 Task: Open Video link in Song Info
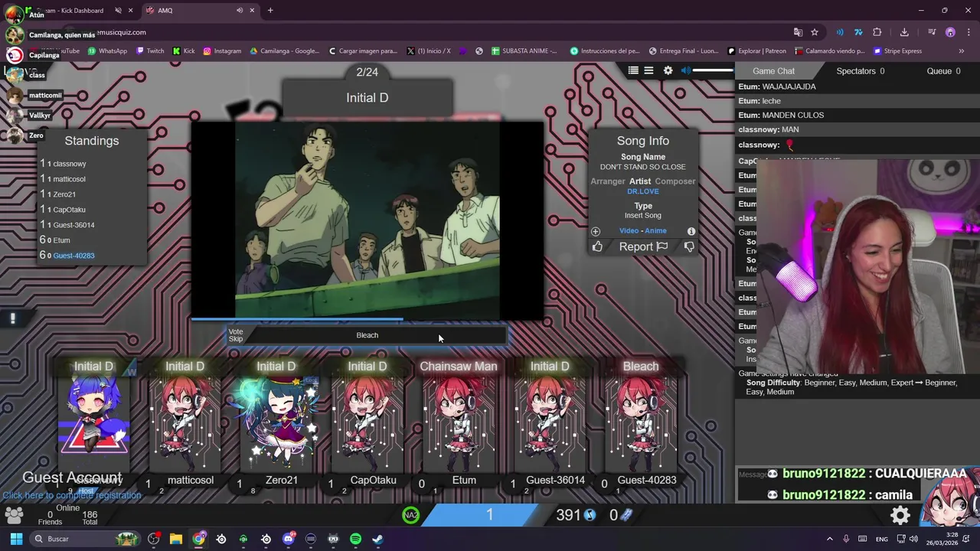point(629,230)
